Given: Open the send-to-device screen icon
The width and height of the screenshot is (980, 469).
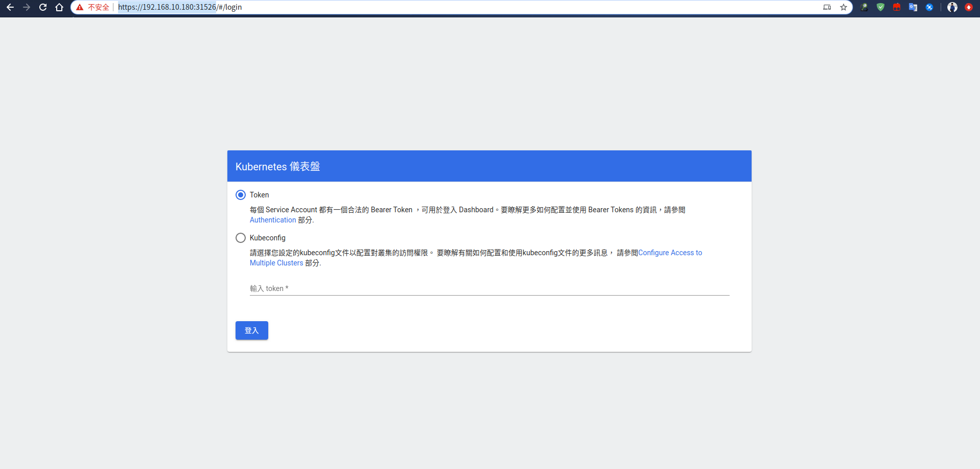Looking at the screenshot, I should (x=827, y=7).
